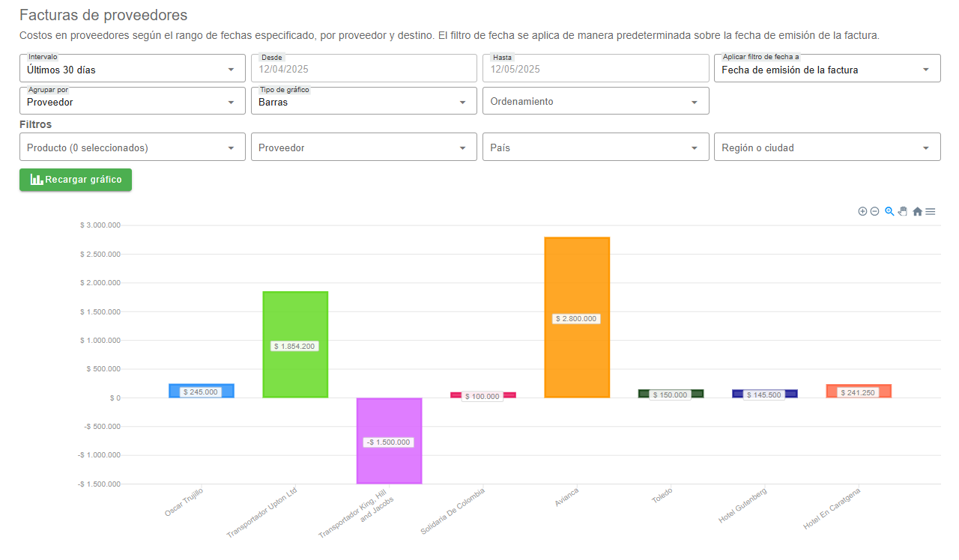Activate the selection zoom magnifier tool
This screenshot has width=959, height=560.
tap(889, 212)
